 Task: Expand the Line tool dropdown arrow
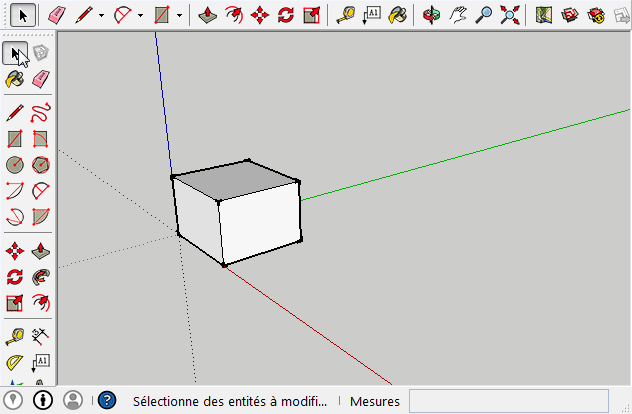click(x=101, y=16)
